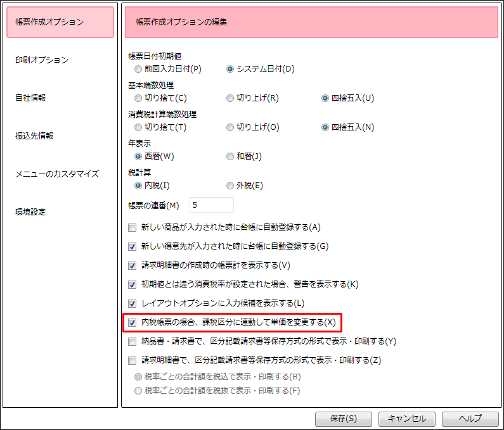Screen dimensions: 504x430
Task: Choose 内税(I) tax calculation
Action: click(138, 186)
